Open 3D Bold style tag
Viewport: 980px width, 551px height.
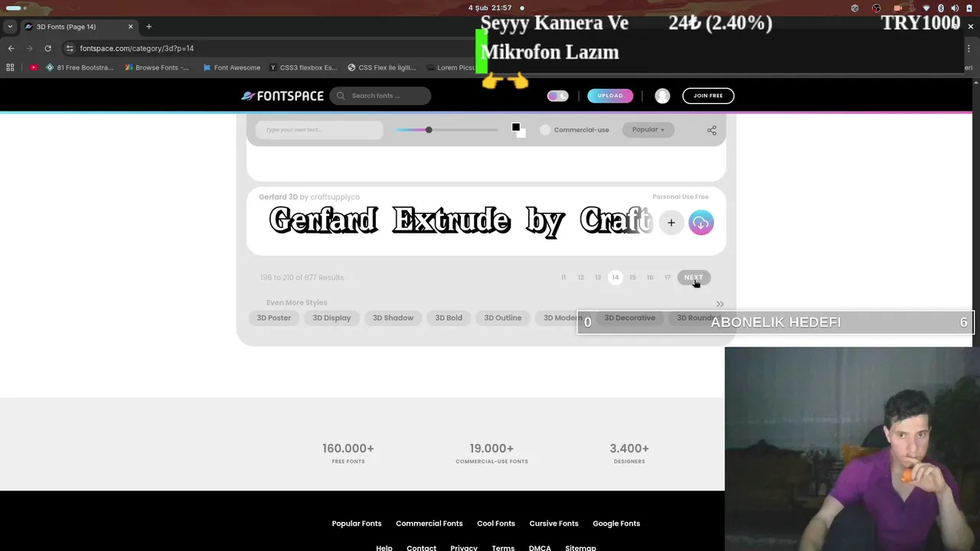[x=449, y=318]
